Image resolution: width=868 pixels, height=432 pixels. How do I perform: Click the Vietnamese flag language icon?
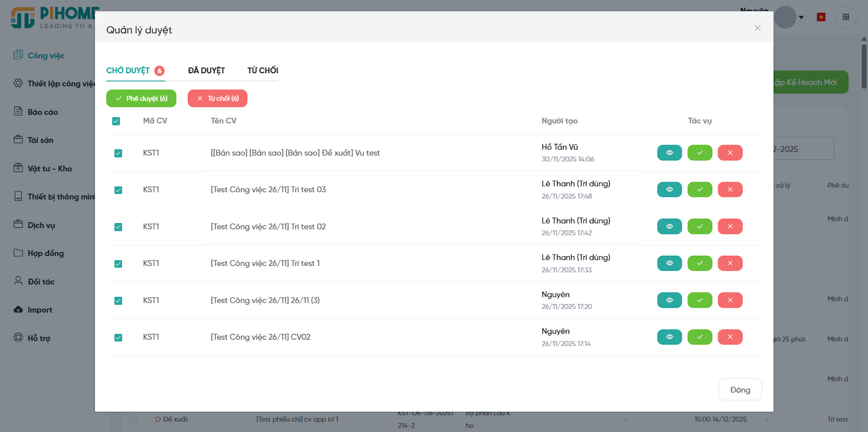(821, 17)
